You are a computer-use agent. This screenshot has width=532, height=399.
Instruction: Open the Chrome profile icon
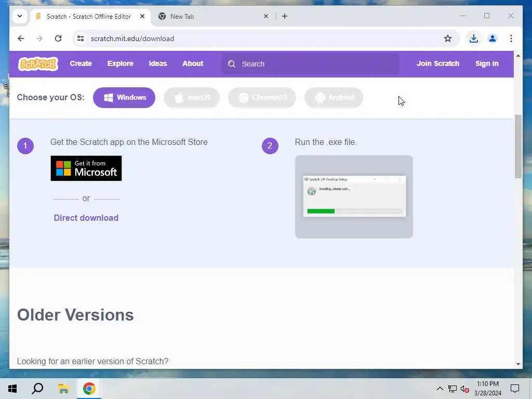493,38
